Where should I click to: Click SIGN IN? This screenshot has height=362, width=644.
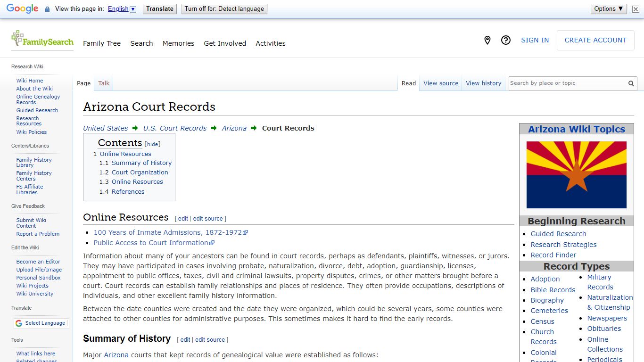[535, 41]
